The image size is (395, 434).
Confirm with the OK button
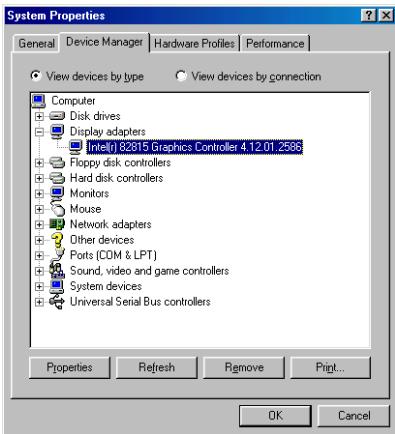click(275, 416)
